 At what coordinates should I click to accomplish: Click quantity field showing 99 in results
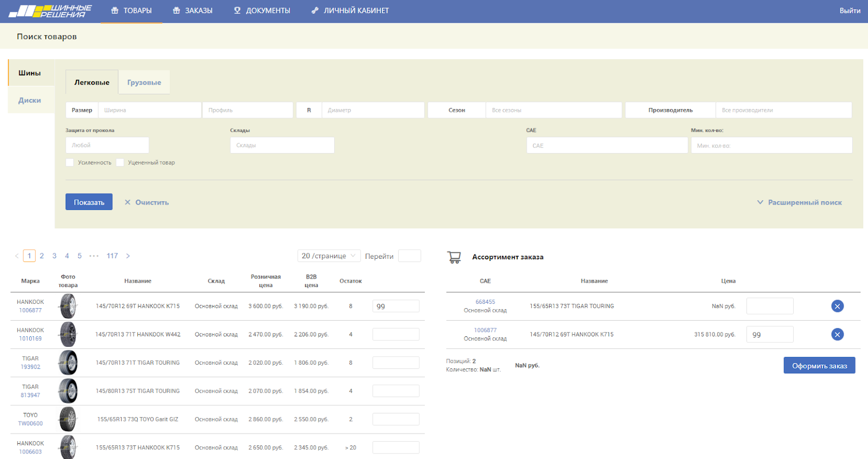pyautogui.click(x=396, y=306)
